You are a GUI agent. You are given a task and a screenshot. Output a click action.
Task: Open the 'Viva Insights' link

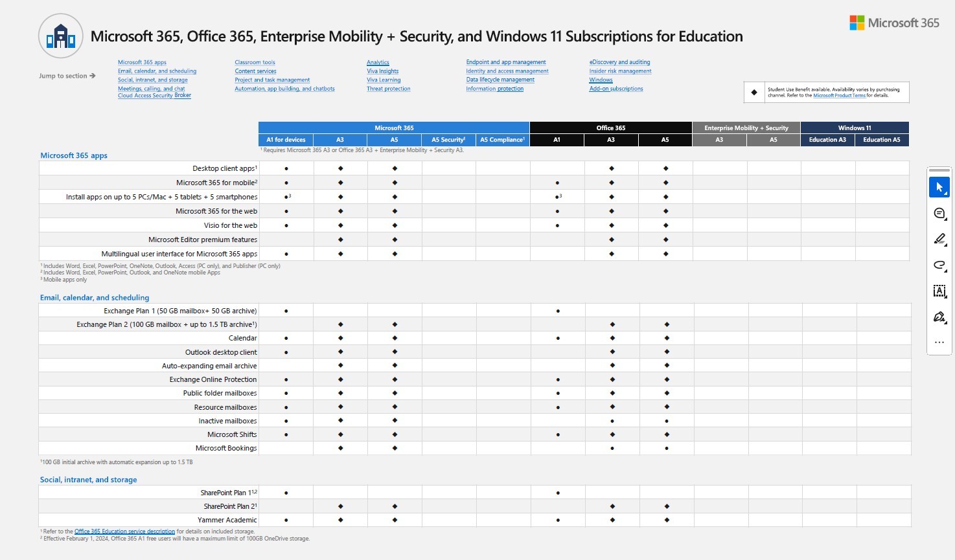tap(383, 71)
